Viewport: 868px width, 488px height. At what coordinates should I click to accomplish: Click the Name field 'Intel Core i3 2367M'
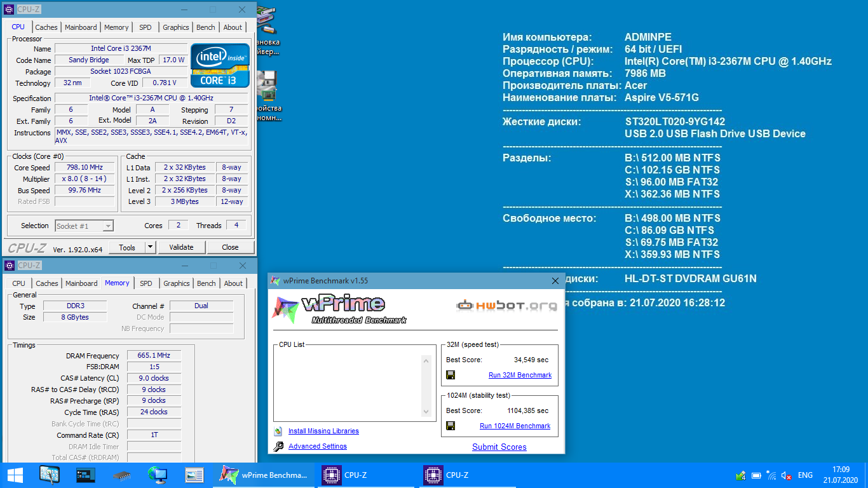[121, 48]
